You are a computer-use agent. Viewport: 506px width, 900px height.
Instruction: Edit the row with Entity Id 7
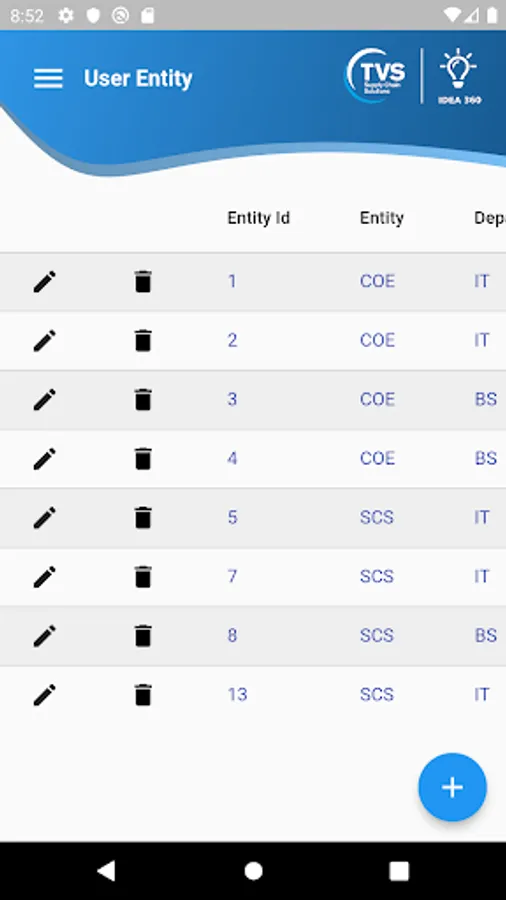45,577
